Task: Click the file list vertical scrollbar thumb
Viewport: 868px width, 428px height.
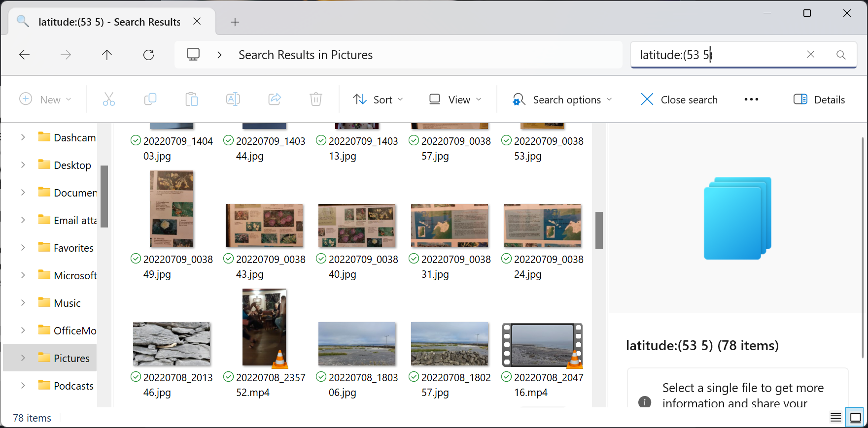Action: coord(599,230)
